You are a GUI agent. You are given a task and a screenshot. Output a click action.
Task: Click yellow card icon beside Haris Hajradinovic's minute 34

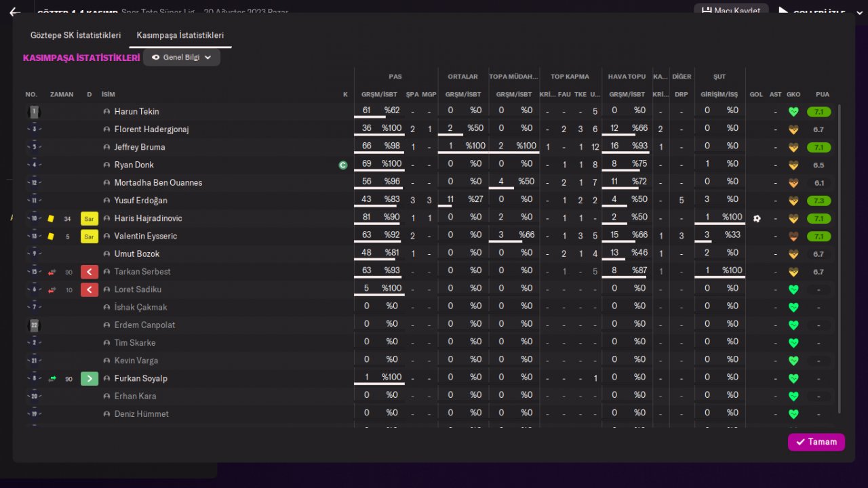click(51, 218)
